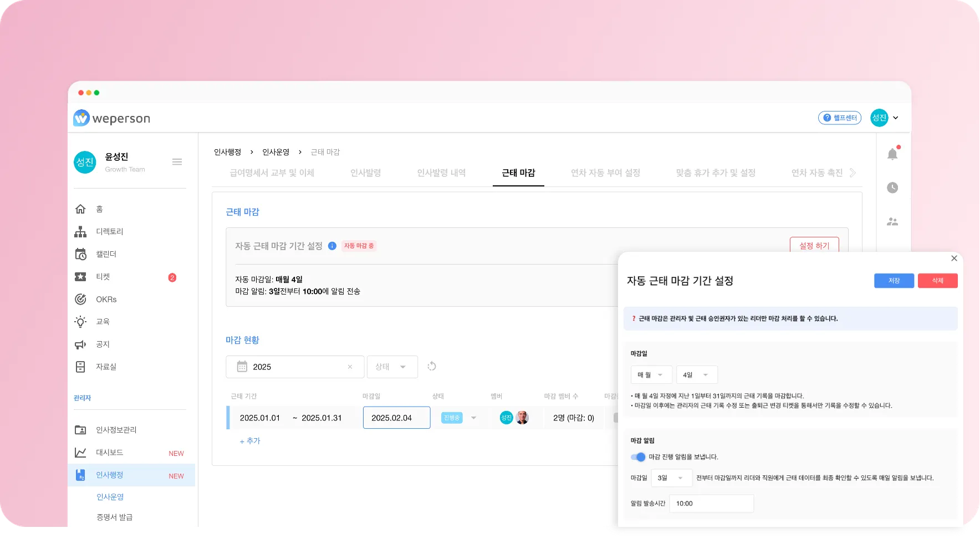Click the 성진 member avatar in the table row

click(x=506, y=418)
